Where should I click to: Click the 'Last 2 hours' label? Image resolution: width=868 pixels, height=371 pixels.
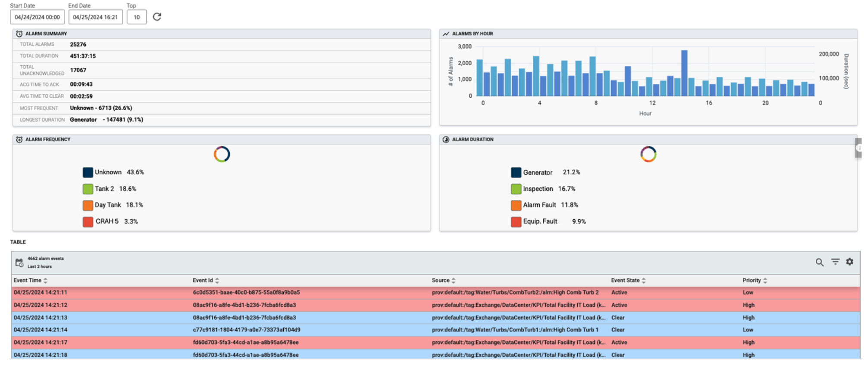[40, 267]
